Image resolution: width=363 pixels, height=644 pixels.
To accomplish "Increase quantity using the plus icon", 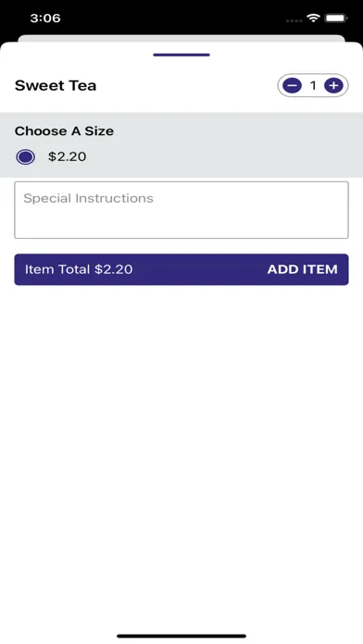I will [333, 86].
